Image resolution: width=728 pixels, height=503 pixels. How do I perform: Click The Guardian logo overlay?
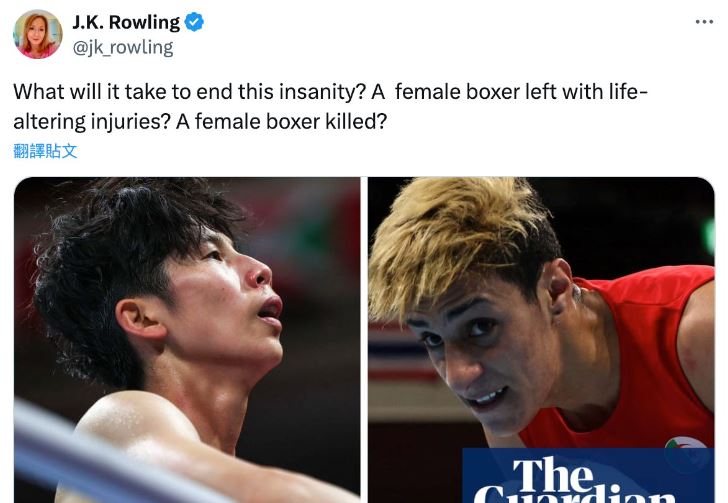tap(588, 476)
